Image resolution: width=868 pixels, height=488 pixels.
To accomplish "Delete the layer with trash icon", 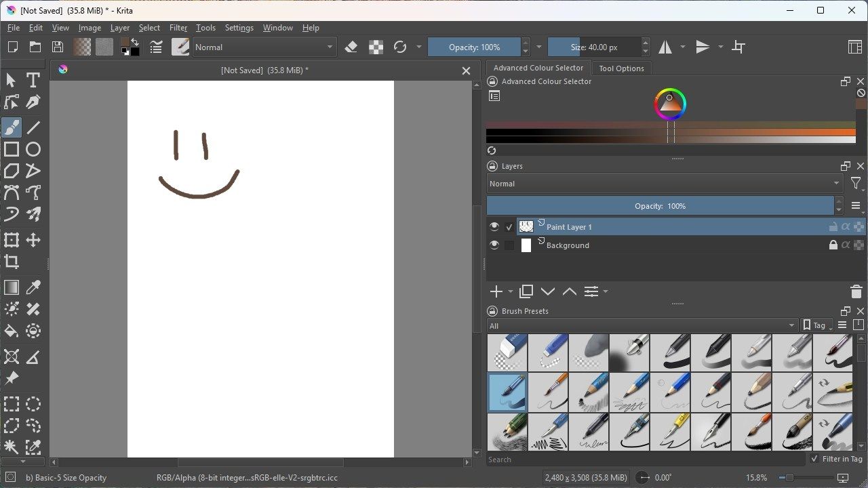I will (856, 291).
